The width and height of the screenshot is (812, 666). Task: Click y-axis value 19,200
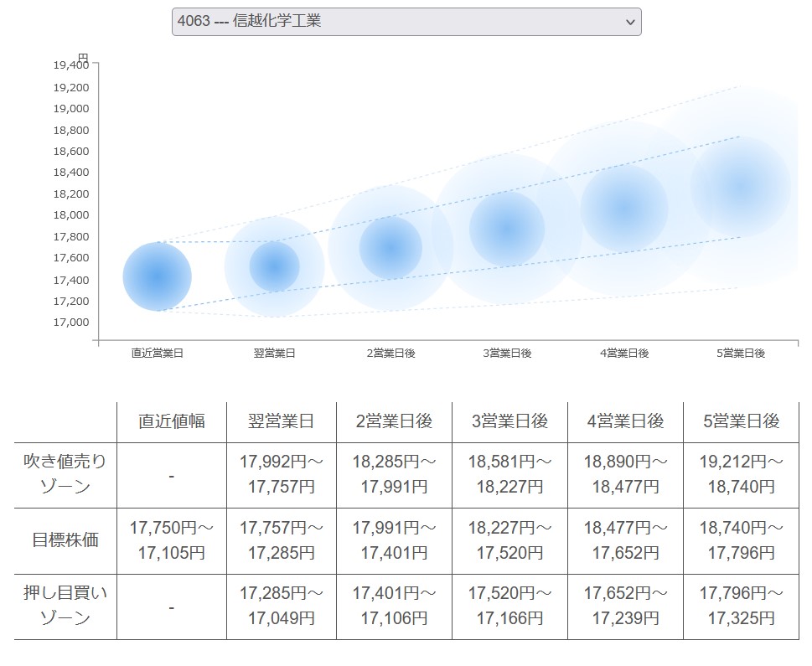pyautogui.click(x=71, y=87)
